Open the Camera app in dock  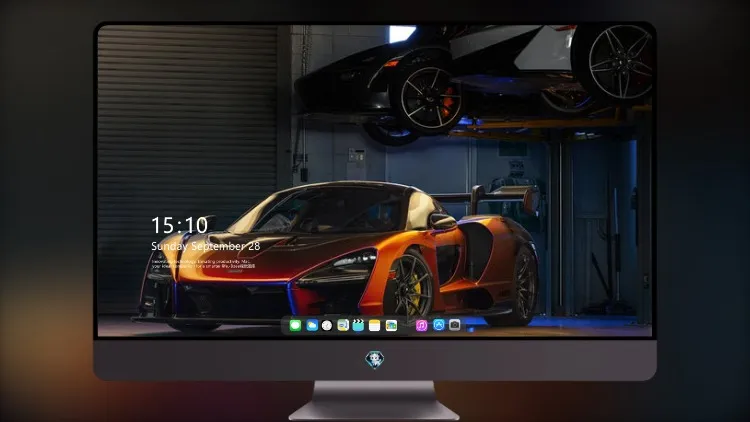(x=455, y=325)
